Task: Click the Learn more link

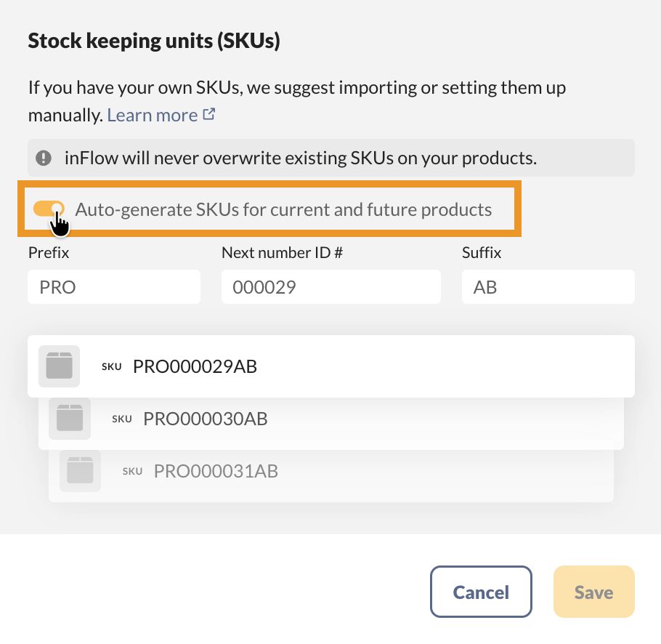Action: point(153,115)
